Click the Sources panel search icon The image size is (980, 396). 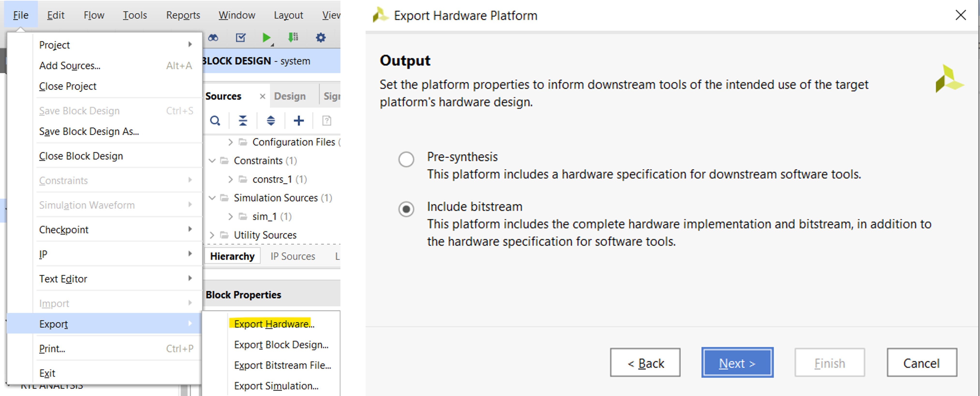pos(215,121)
